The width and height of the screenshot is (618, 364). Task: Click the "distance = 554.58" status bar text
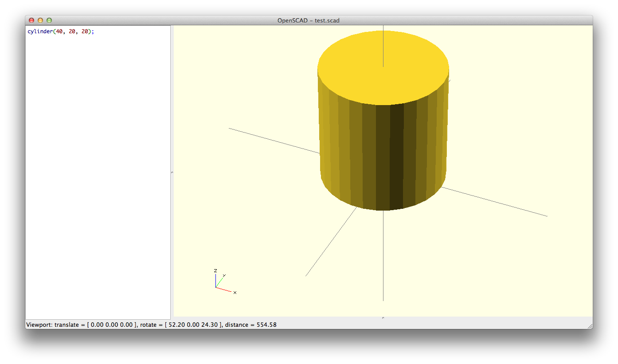coord(251,325)
